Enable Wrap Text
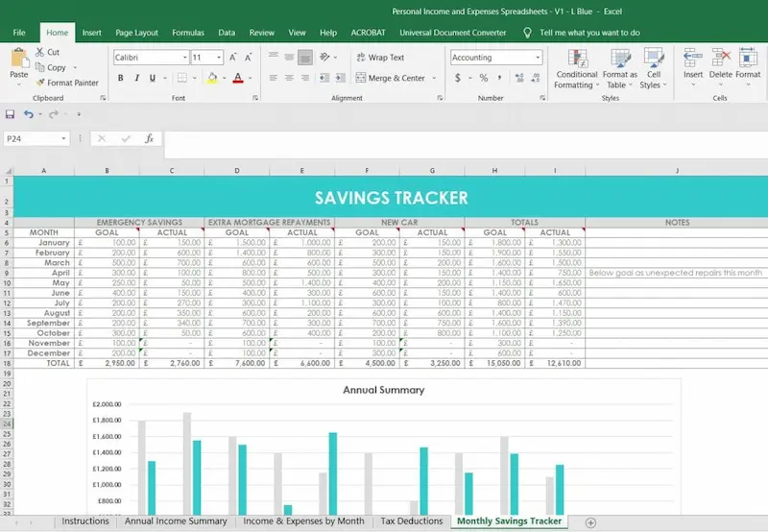Viewport: 768px width, 532px height. [380, 58]
